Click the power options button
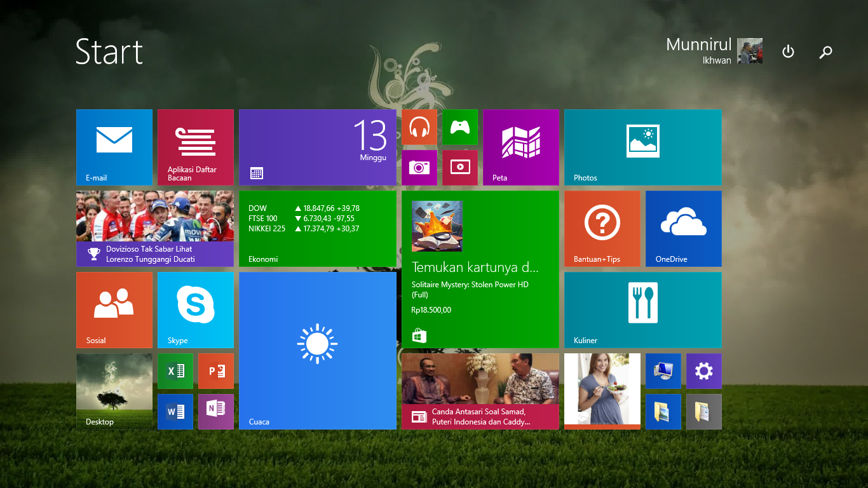Screen dimensions: 868x488 pos(788,51)
